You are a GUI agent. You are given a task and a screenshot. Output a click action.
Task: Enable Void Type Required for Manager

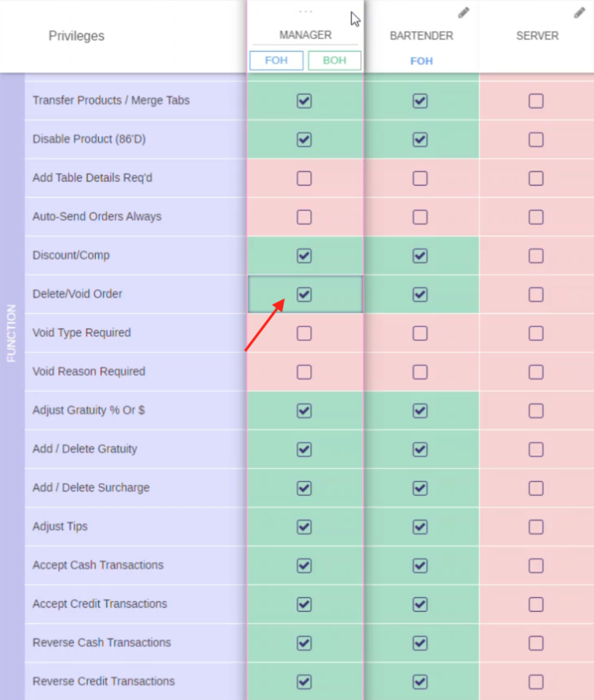(x=304, y=333)
